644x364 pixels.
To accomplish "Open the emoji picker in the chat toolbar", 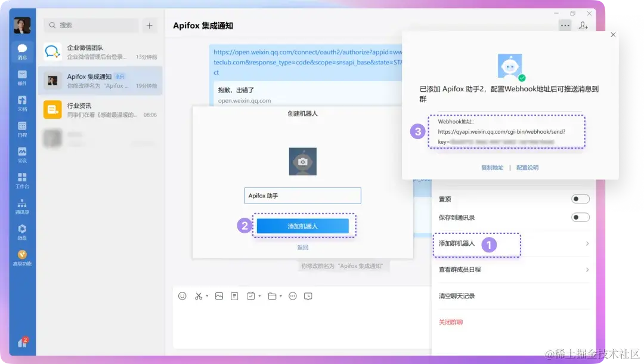I will [x=182, y=296].
